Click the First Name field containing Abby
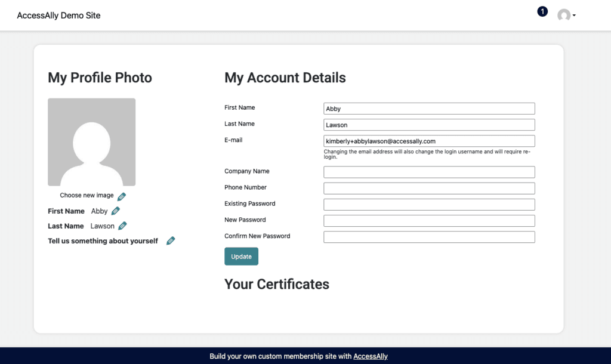Image resolution: width=611 pixels, height=364 pixels. (429, 109)
